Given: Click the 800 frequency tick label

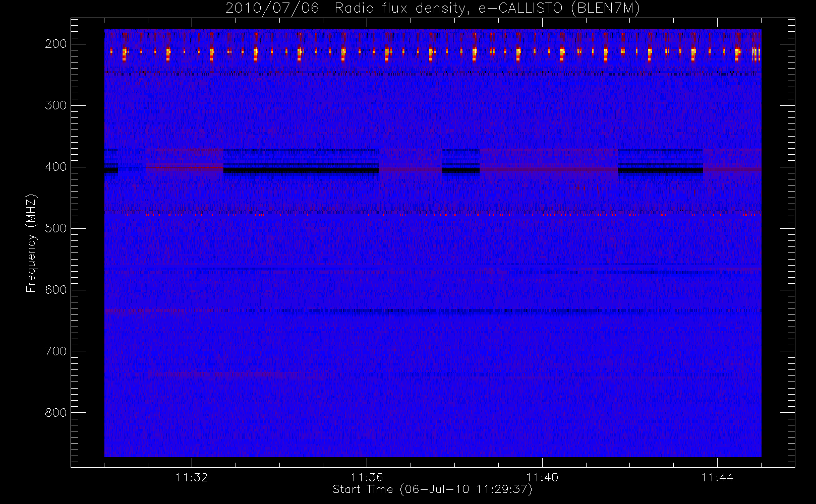Looking at the screenshot, I should click(x=56, y=413).
